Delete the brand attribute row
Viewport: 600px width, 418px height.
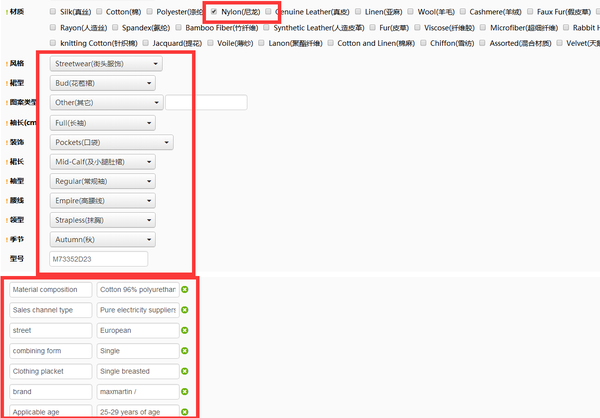pyautogui.click(x=185, y=391)
